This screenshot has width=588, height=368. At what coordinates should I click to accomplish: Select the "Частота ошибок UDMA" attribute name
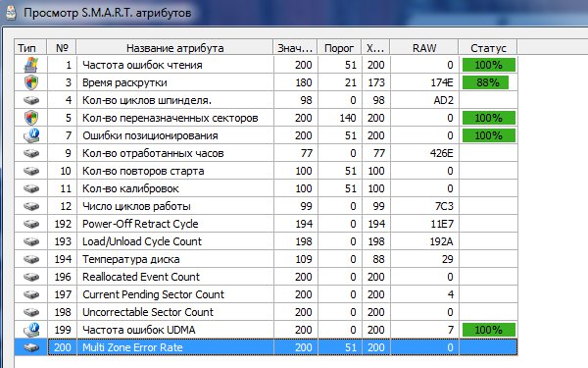pos(139,330)
